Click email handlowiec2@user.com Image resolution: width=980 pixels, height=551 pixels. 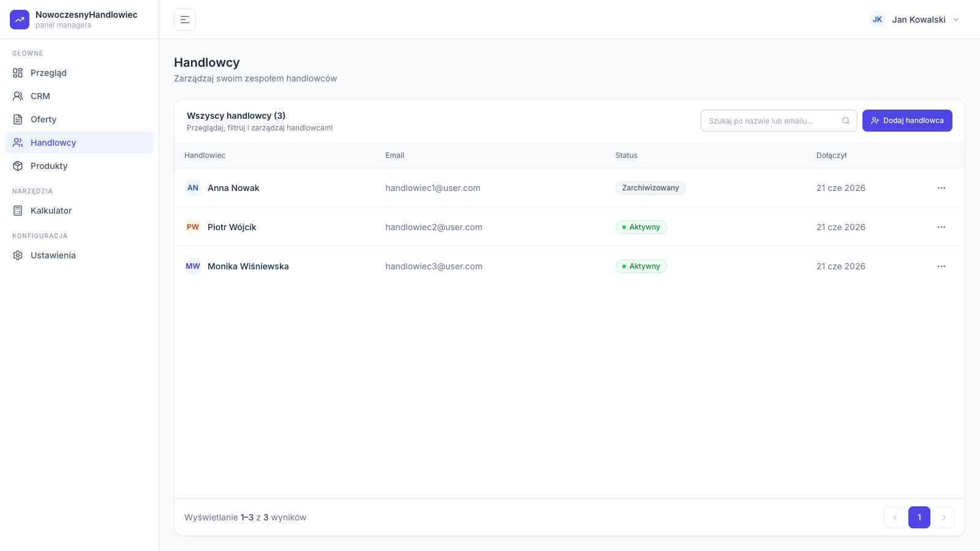click(x=434, y=227)
